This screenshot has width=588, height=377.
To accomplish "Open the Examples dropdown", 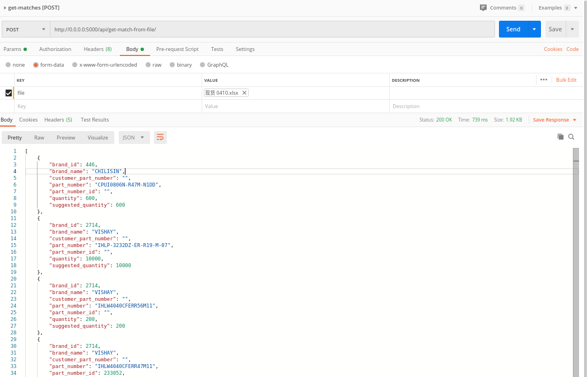I will [558, 7].
